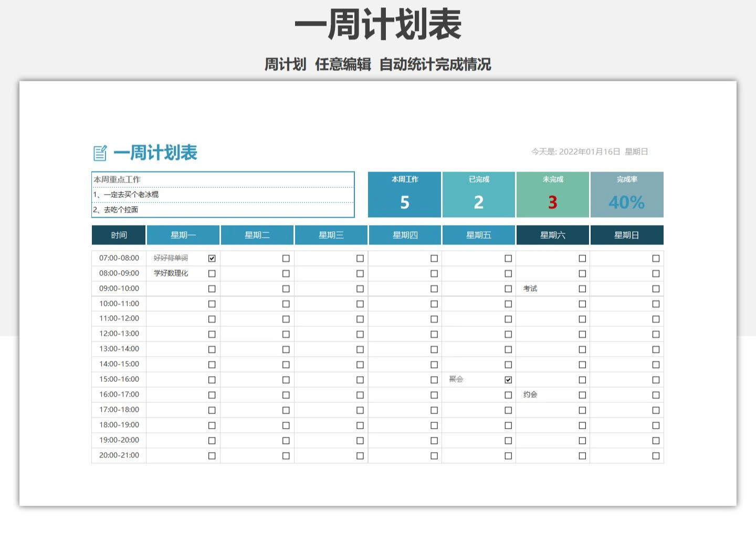Click the red 未完成 count tile
Image resolution: width=756 pixels, height=534 pixels.
(552, 195)
